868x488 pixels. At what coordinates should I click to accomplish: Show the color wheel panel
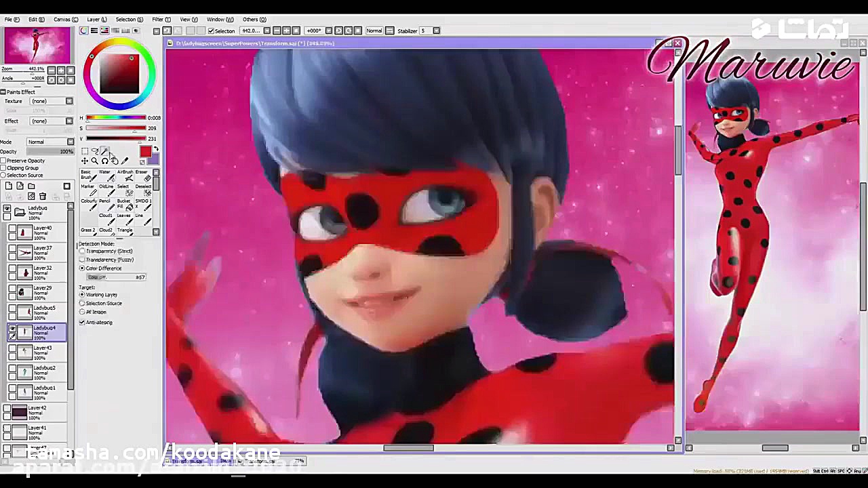84,30
